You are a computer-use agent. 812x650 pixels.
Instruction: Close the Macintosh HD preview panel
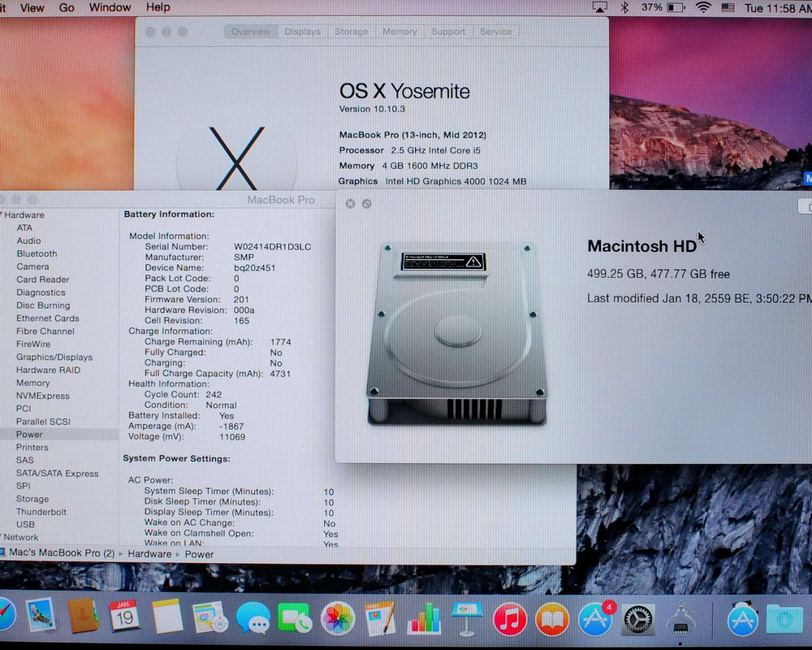[x=350, y=204]
